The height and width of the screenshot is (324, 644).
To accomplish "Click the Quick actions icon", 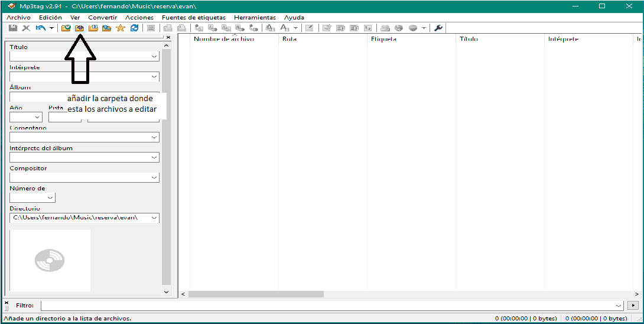I will [x=285, y=28].
